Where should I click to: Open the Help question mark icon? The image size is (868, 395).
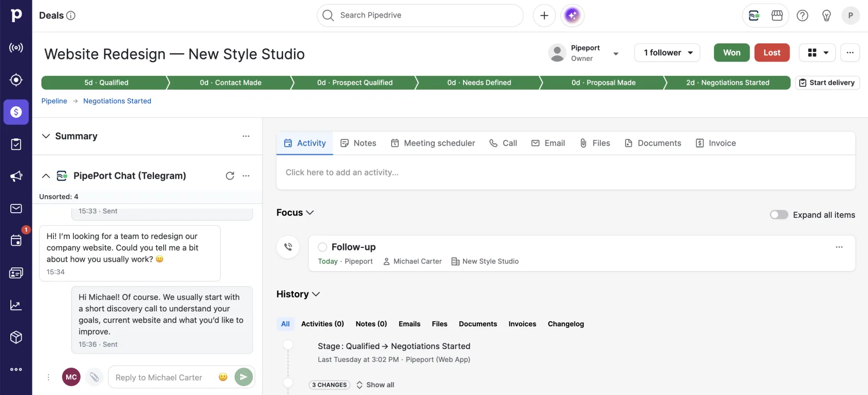pyautogui.click(x=802, y=15)
